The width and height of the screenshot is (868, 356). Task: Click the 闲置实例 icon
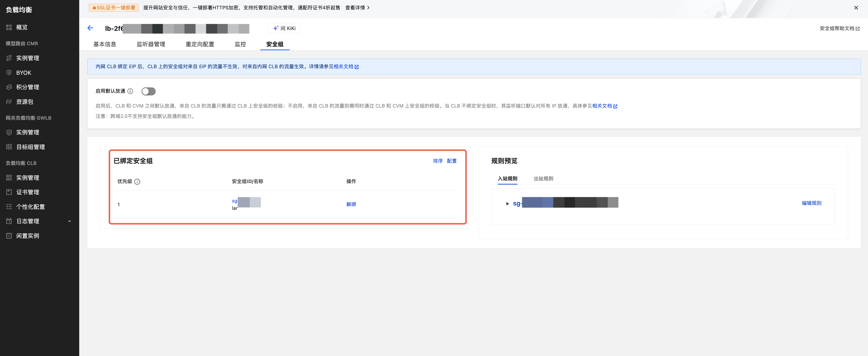9,236
